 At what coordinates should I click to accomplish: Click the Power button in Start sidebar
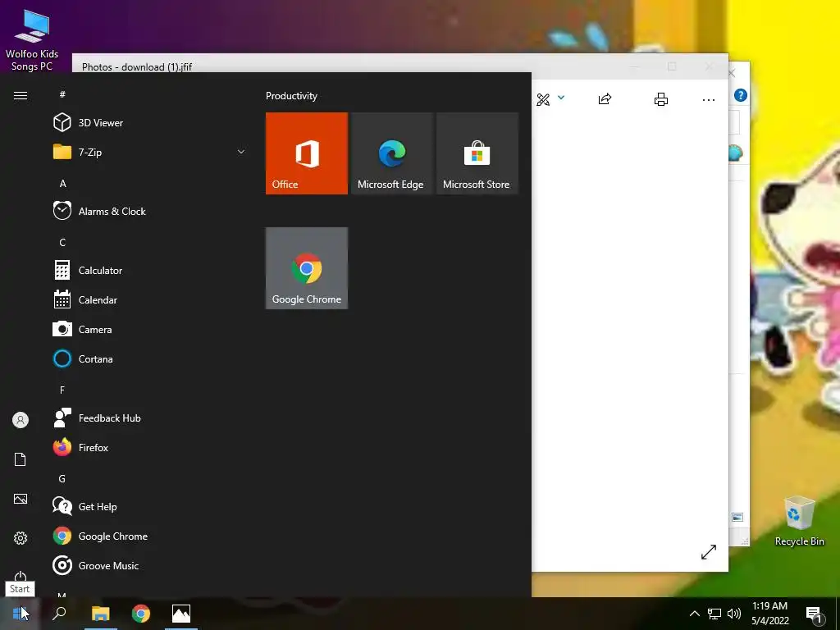tap(21, 577)
